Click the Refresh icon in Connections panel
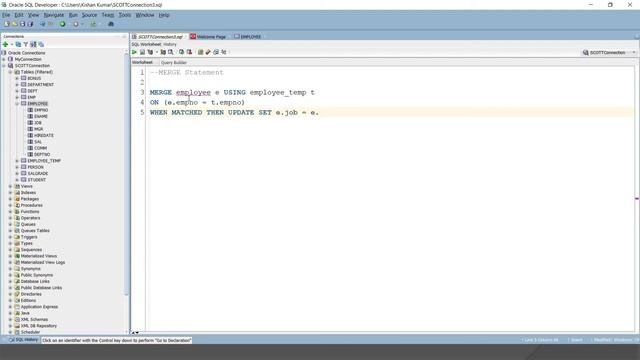Image resolution: width=640 pixels, height=360 pixels. point(18,44)
